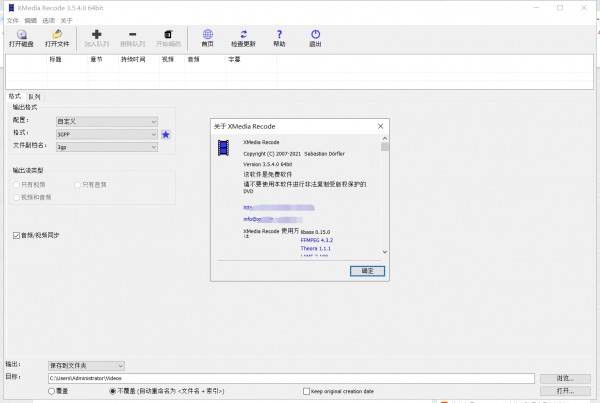Open the blurred http link in About dialog
Viewport: 600px width, 403px height.
pos(279,208)
